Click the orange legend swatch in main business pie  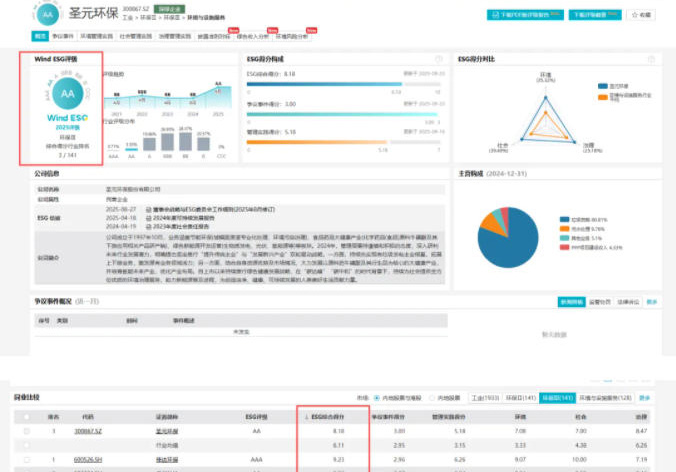click(564, 229)
